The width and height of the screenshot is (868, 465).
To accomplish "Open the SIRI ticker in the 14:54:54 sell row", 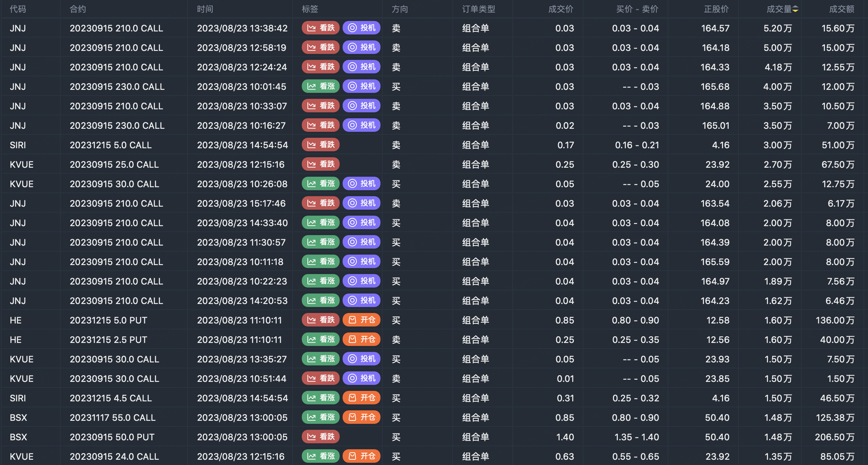I will (x=18, y=145).
